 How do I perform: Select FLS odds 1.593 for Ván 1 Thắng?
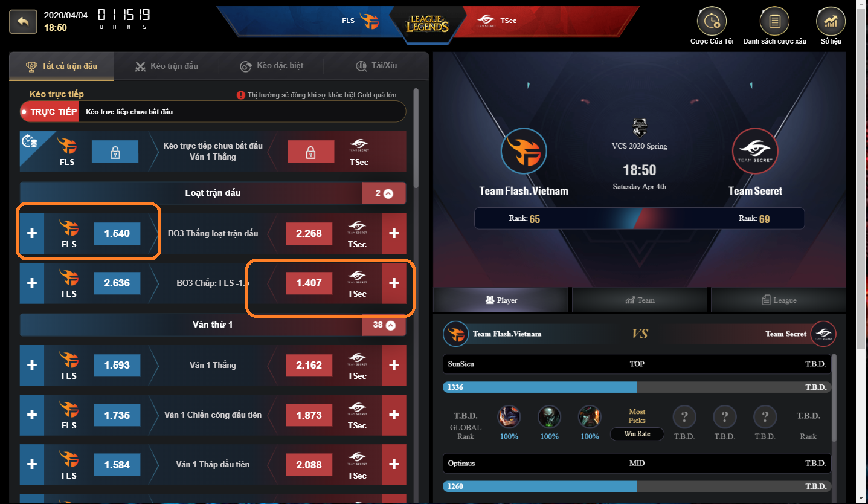pyautogui.click(x=117, y=366)
